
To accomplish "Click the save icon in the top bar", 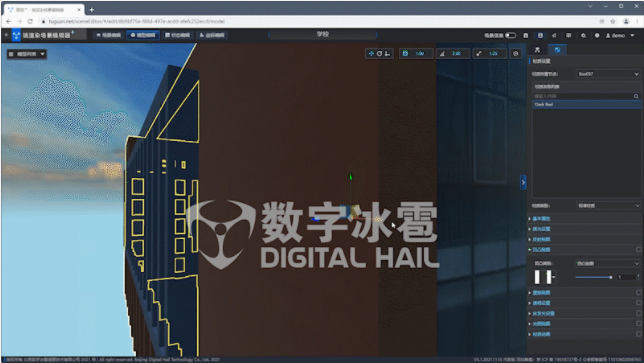I will pos(526,36).
